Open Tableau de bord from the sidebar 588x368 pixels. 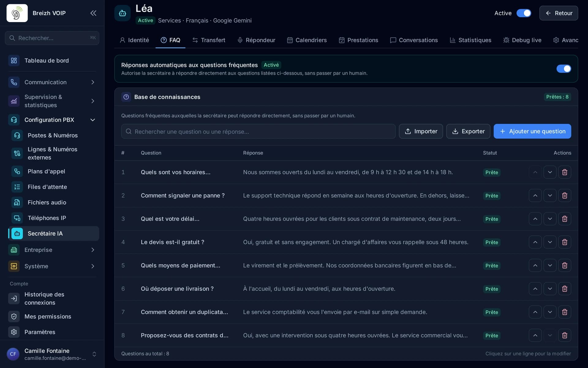click(x=52, y=61)
